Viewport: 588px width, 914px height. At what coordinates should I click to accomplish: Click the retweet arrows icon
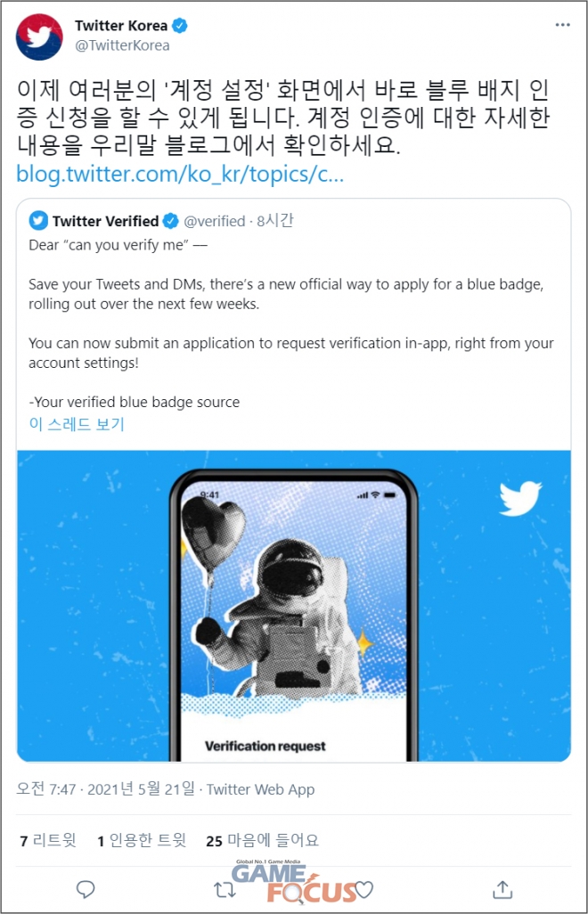(225, 890)
